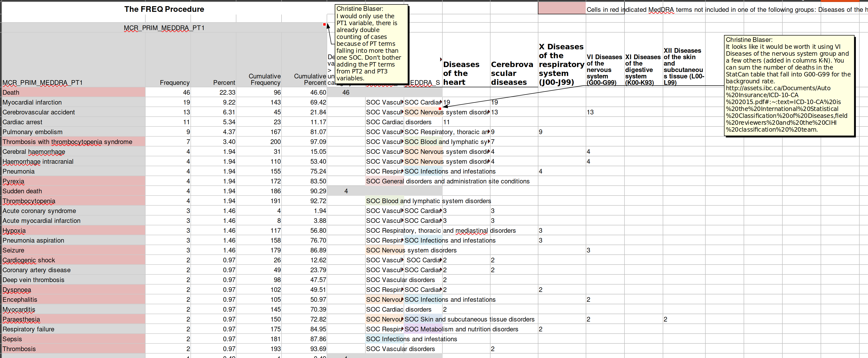Click the 'Sepsis' row label cell
Viewport: 868px width, 358px height.
(x=74, y=339)
